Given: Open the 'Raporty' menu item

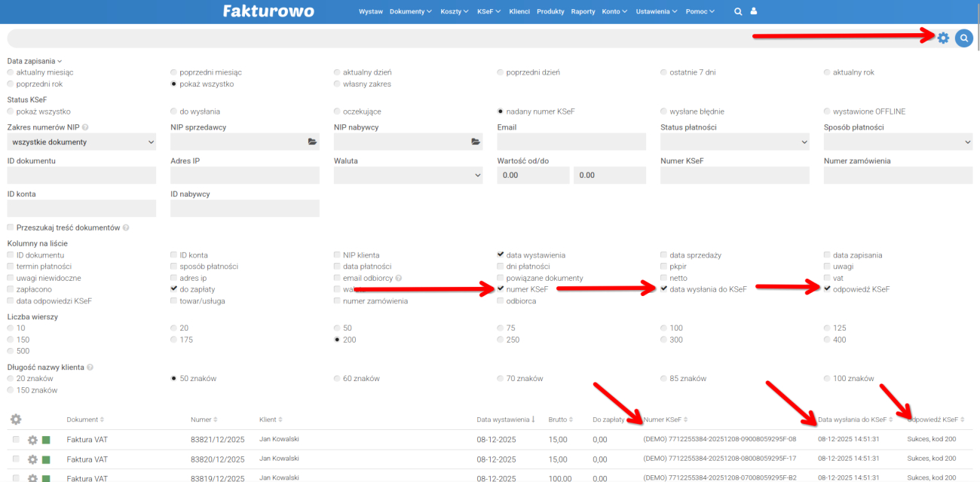Looking at the screenshot, I should point(583,12).
